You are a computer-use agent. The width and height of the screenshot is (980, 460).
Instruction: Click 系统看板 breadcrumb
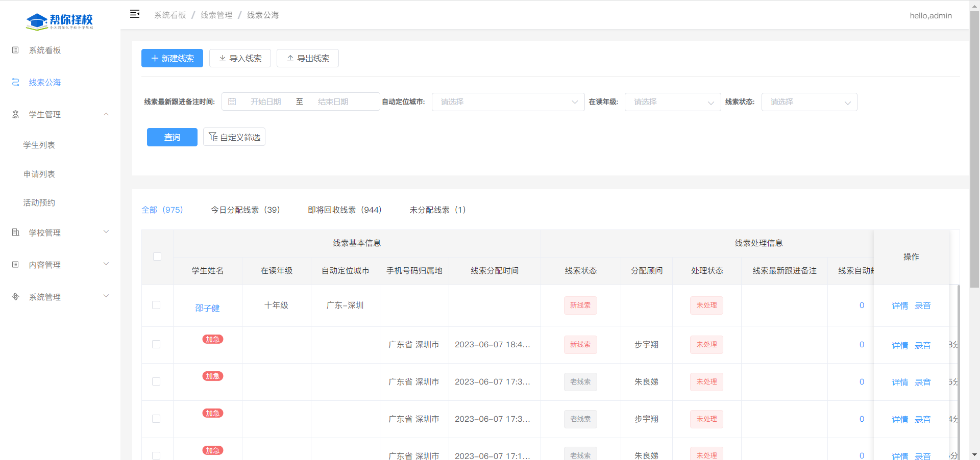tap(170, 15)
